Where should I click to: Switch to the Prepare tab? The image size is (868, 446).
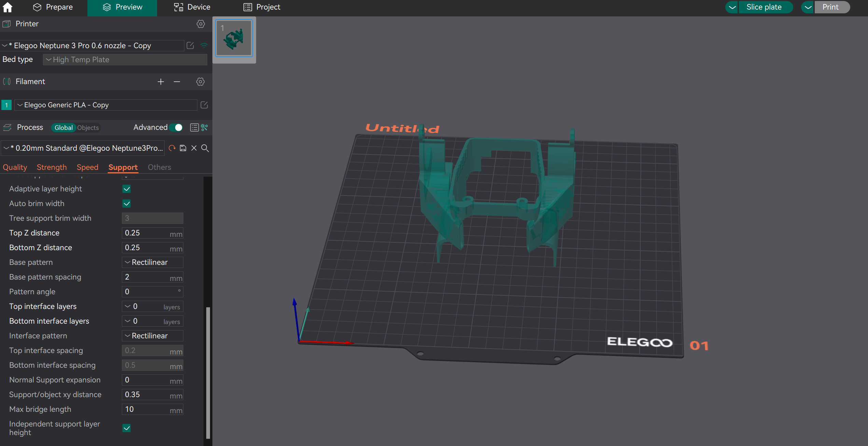click(53, 7)
